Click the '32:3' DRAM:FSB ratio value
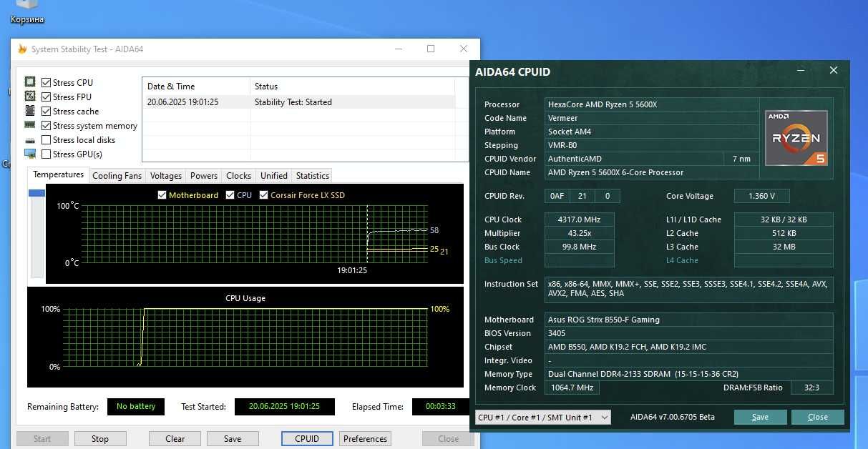 point(811,388)
